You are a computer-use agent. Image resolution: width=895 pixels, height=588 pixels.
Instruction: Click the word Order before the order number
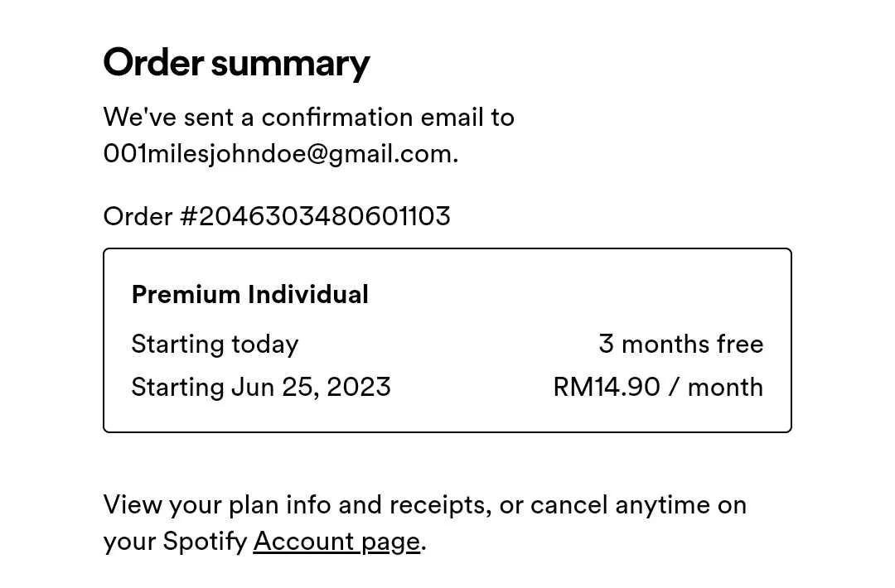(x=138, y=217)
